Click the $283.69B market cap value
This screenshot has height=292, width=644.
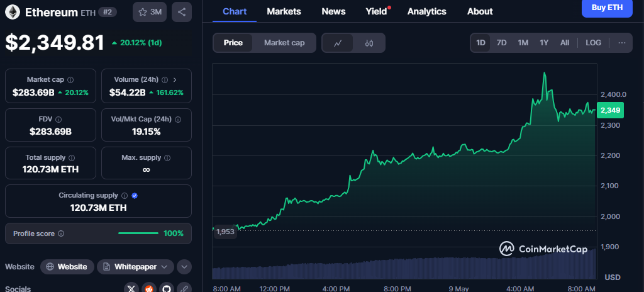coord(33,93)
